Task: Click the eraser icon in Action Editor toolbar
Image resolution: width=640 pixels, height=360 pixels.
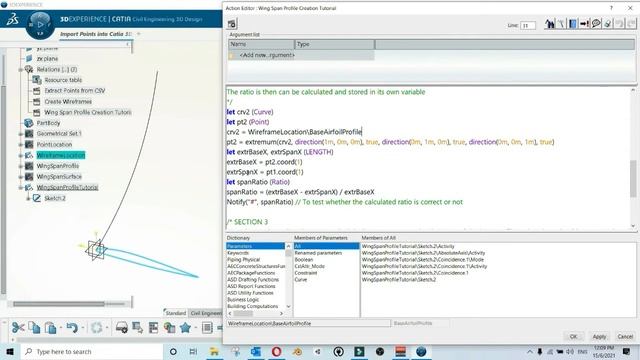Action: (607, 24)
